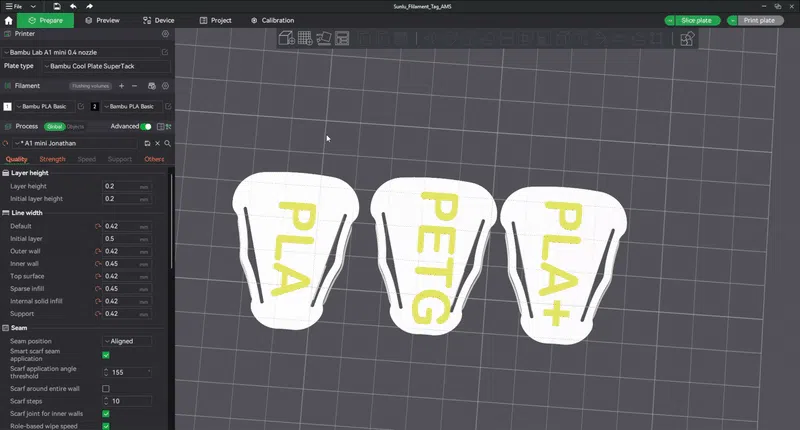Reset Support line width value
The height and width of the screenshot is (430, 800).
pos(97,314)
